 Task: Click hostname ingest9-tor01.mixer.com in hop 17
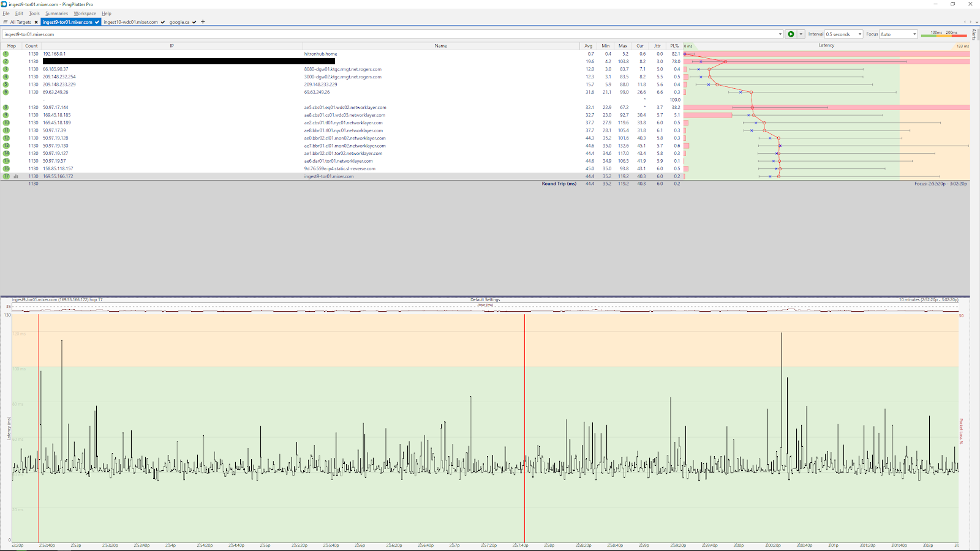tap(329, 176)
